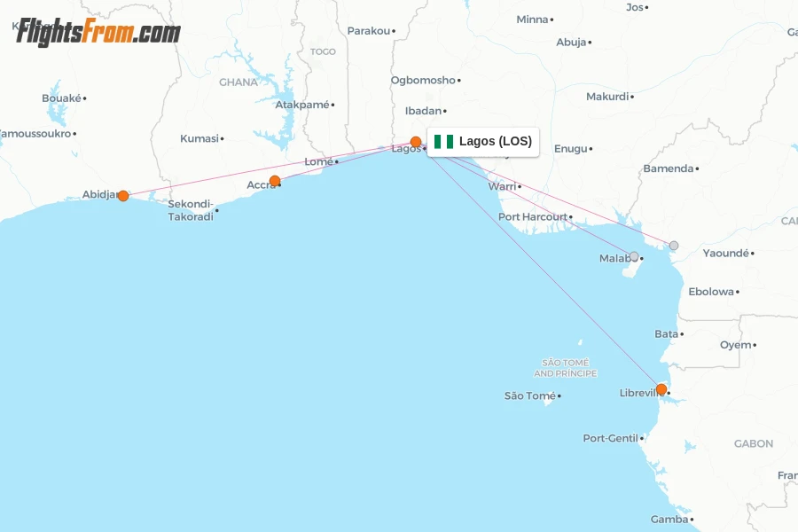The image size is (798, 532).
Task: Select the gray Malabo airport marker
Action: pyautogui.click(x=634, y=256)
